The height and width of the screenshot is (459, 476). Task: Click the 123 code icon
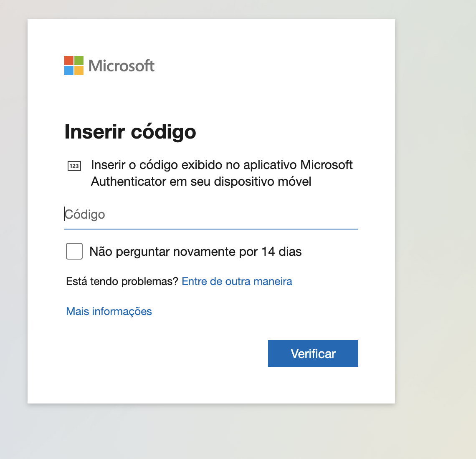pos(74,166)
